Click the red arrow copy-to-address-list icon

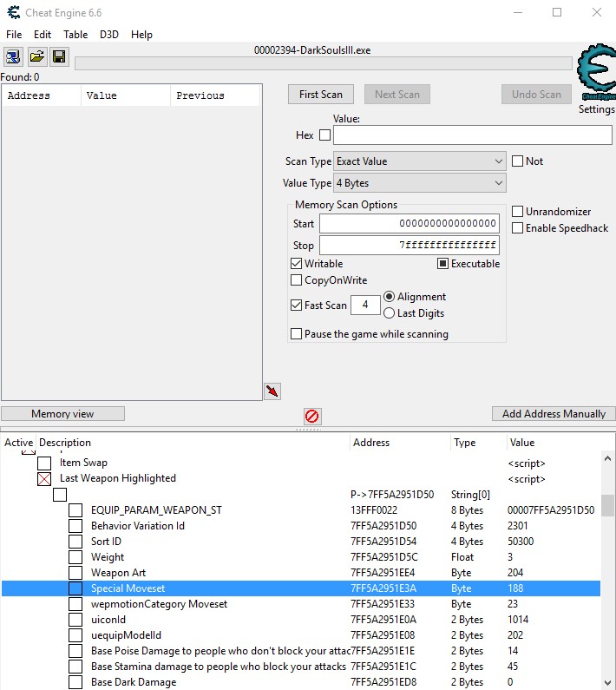[x=272, y=391]
